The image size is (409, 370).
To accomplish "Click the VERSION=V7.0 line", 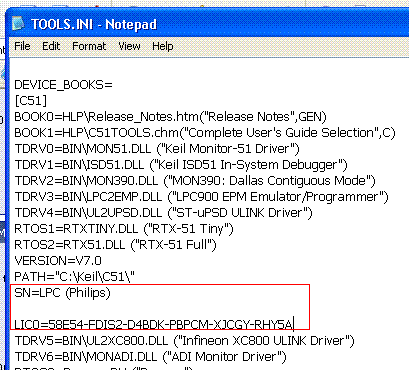I will tap(58, 261).
